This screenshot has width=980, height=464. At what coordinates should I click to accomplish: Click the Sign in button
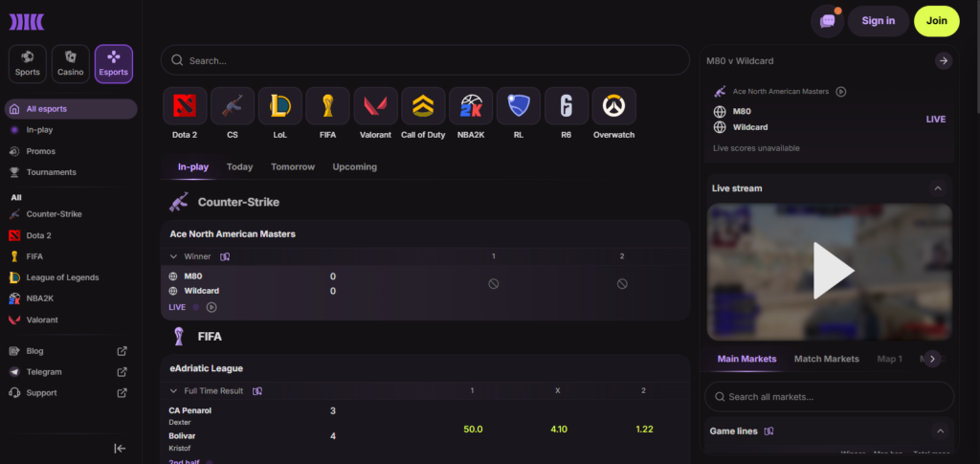pos(879,21)
